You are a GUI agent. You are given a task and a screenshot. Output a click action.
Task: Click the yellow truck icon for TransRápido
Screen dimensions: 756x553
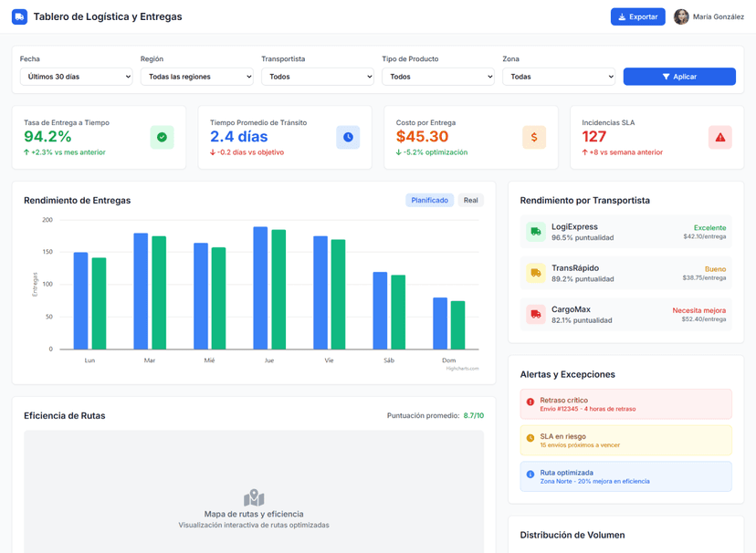(x=536, y=273)
